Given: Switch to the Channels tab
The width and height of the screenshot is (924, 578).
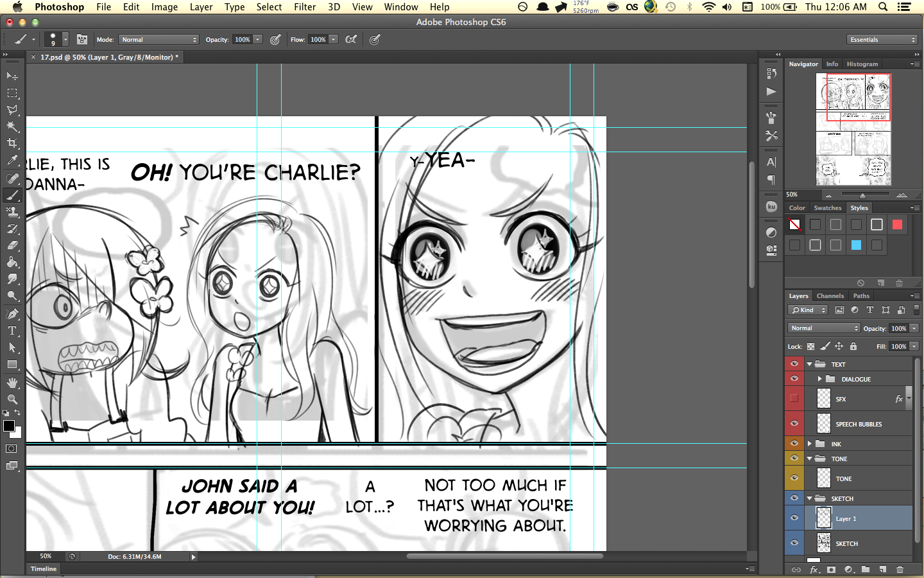Looking at the screenshot, I should (x=830, y=296).
